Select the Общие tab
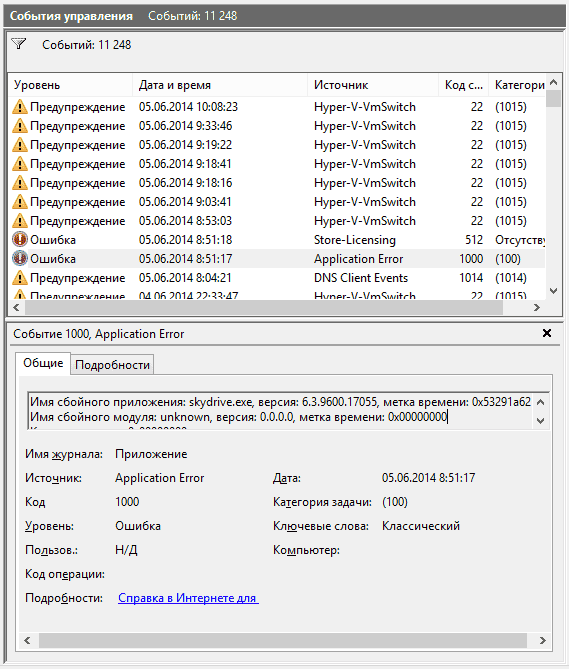The image size is (569, 669). click(43, 363)
